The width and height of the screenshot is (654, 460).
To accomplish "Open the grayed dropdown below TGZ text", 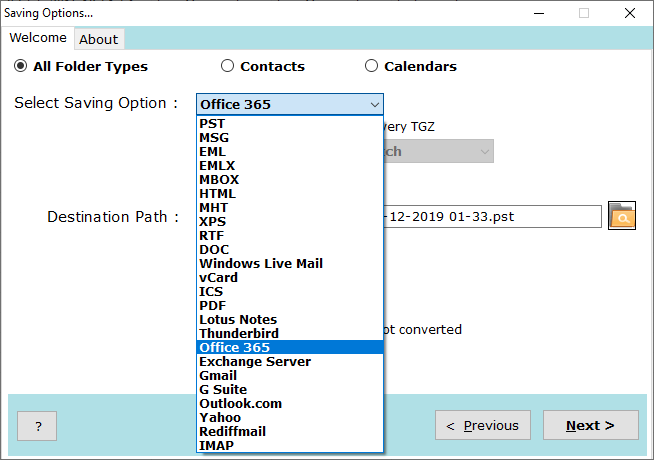I will [x=438, y=151].
